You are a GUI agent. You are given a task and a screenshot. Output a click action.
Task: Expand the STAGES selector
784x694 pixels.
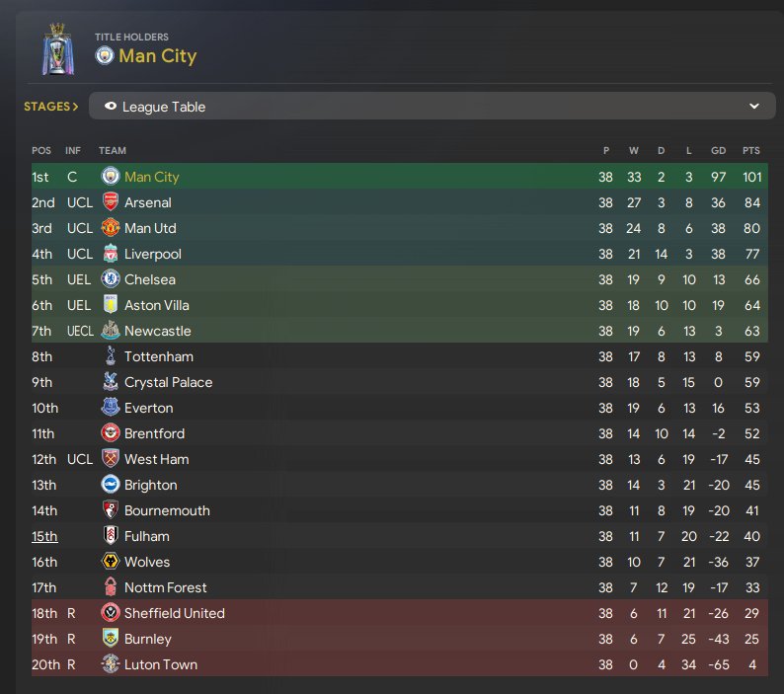[x=50, y=107]
